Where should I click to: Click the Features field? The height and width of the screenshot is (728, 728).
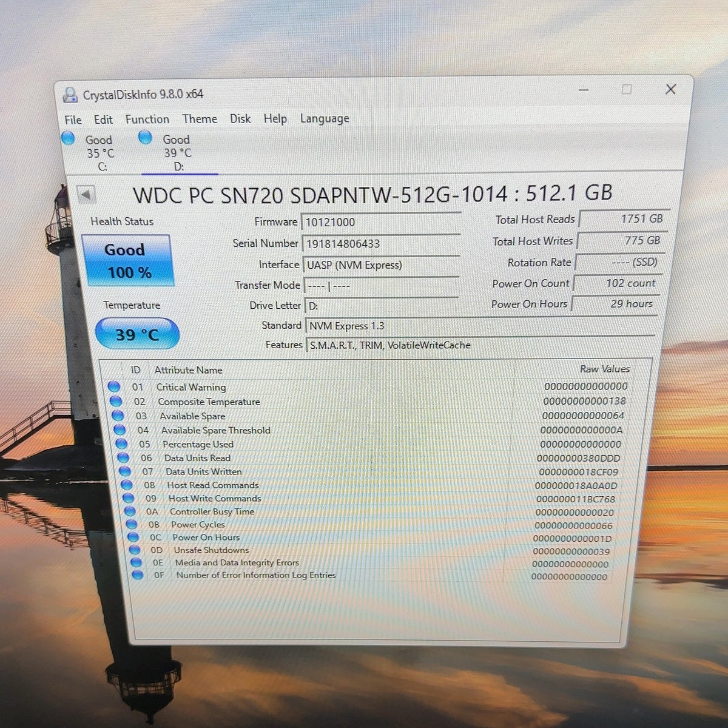pos(480,345)
